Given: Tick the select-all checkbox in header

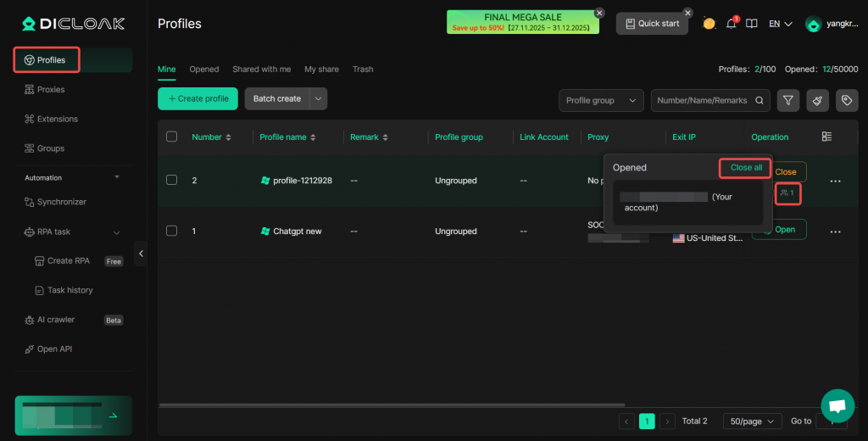Looking at the screenshot, I should point(172,137).
